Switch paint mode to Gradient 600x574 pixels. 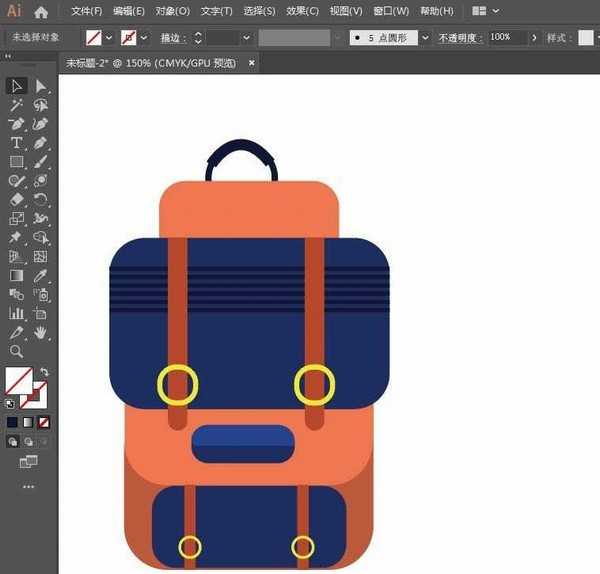pos(28,422)
